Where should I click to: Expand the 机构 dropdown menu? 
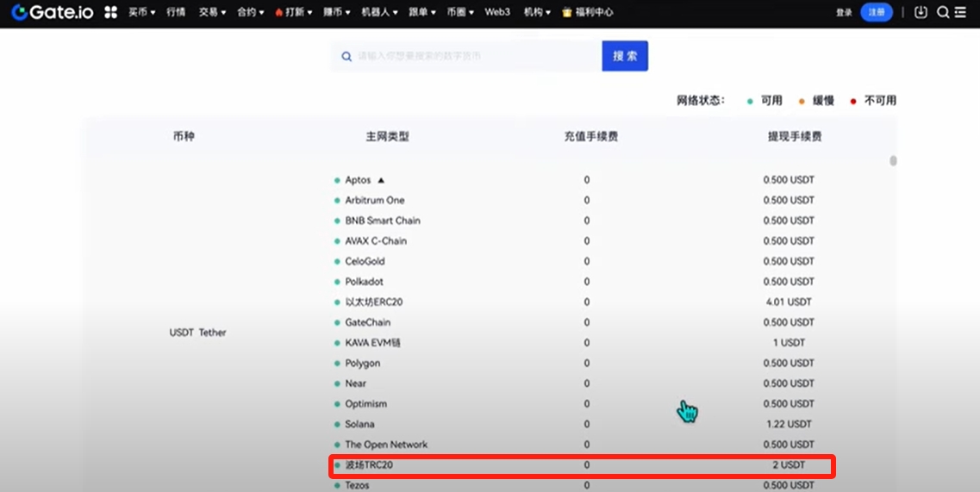[538, 12]
